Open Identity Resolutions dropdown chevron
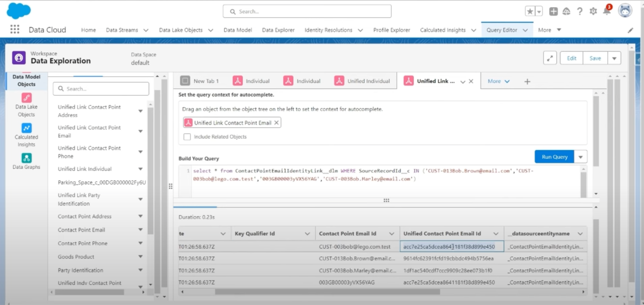This screenshot has width=644, height=305. pyautogui.click(x=360, y=30)
